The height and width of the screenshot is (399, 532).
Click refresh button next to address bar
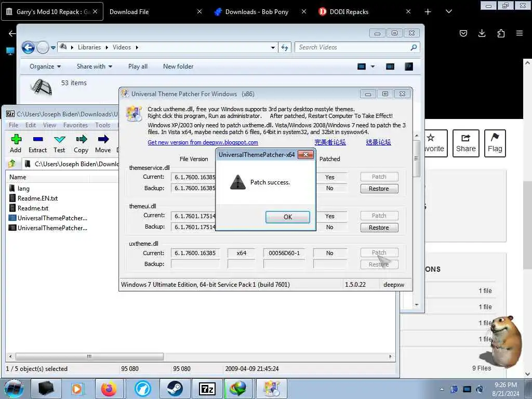[x=284, y=47]
